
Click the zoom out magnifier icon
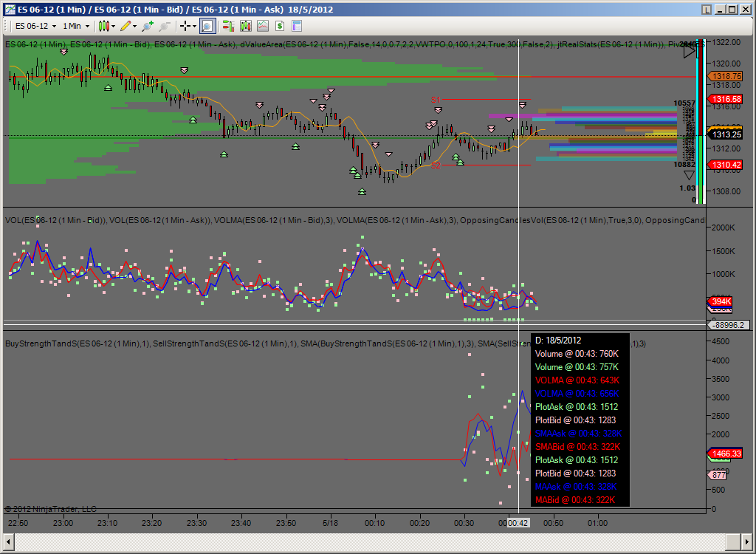pos(165,26)
